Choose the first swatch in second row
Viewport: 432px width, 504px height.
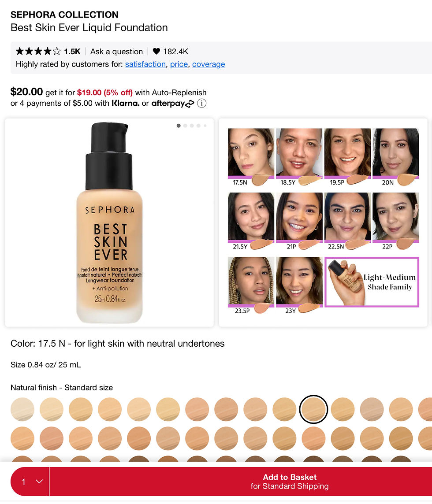pyautogui.click(x=22, y=438)
